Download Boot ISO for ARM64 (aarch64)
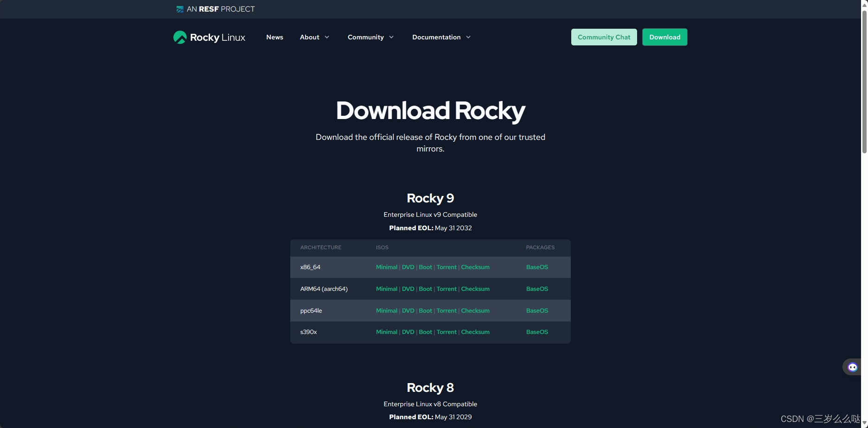868x428 pixels. point(425,289)
